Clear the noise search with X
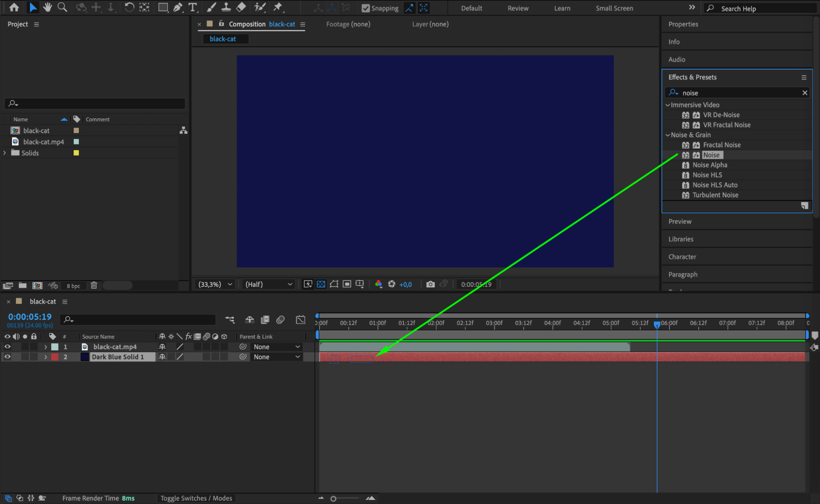 tap(804, 93)
